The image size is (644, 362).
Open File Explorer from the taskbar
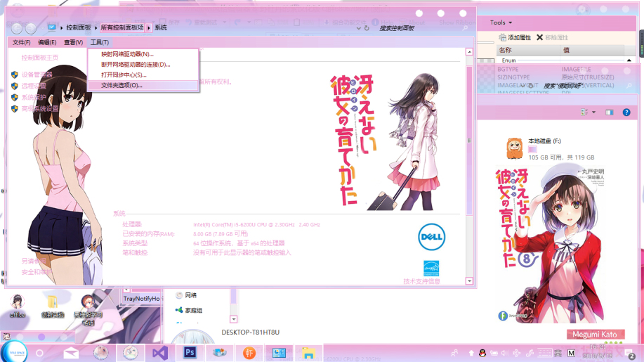[308, 353]
